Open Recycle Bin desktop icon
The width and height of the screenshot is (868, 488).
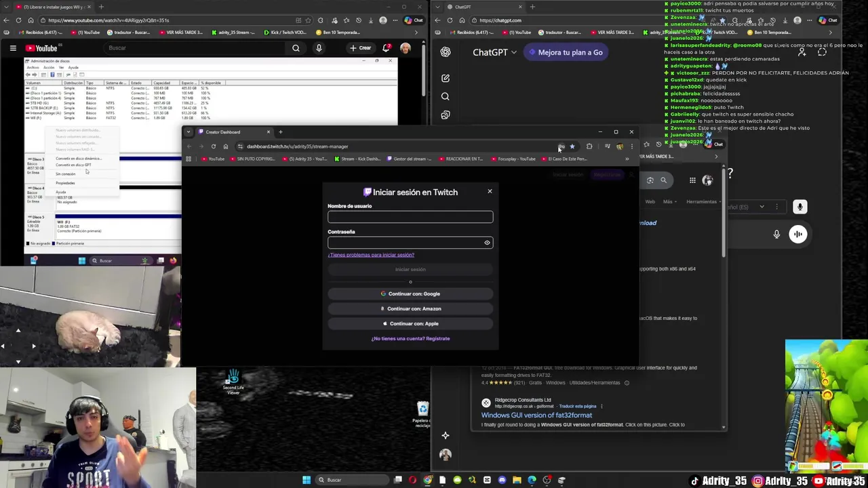tap(422, 414)
